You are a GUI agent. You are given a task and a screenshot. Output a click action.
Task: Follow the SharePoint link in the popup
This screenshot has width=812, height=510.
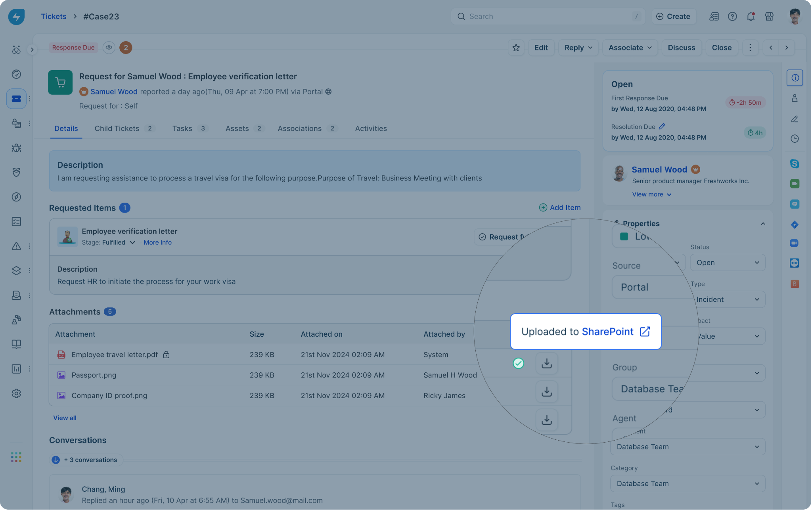607,332
